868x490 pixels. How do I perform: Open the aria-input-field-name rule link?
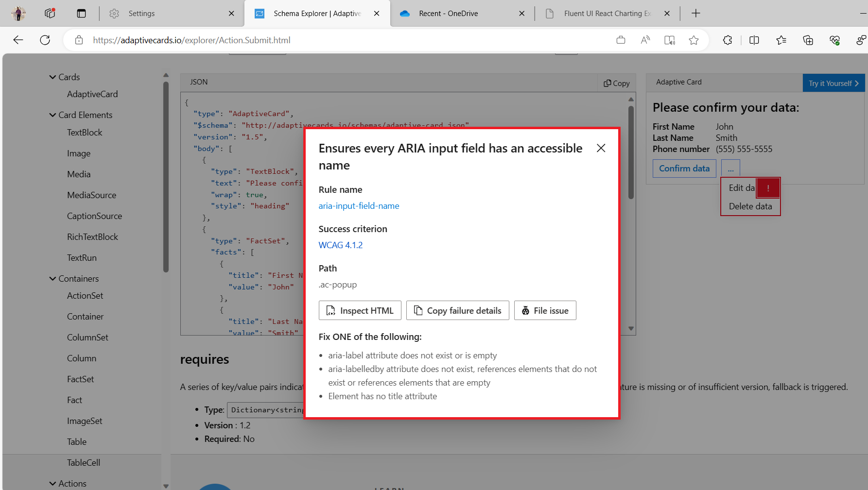click(359, 205)
